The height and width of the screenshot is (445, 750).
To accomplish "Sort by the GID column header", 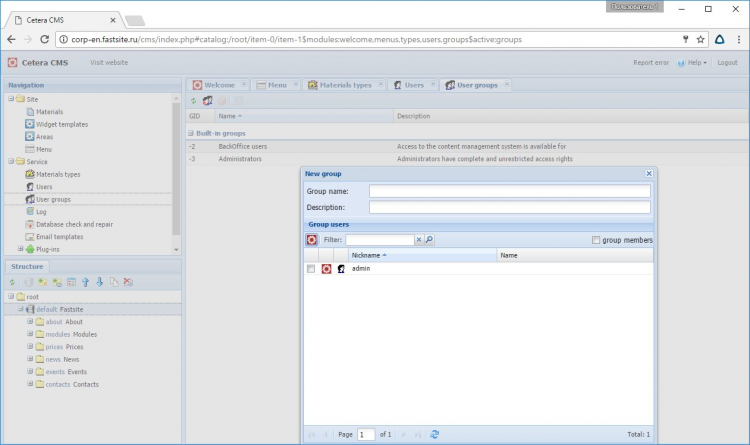I will (x=200, y=116).
